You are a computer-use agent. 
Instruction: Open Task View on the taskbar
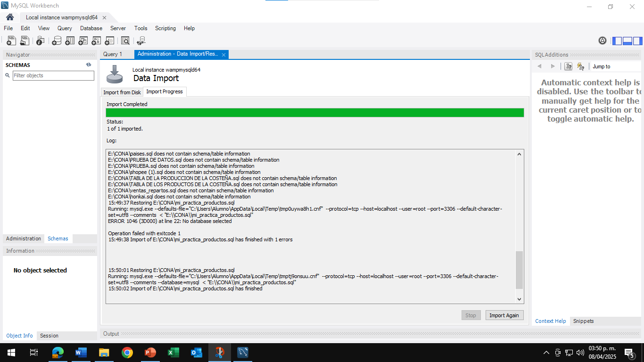click(x=33, y=353)
